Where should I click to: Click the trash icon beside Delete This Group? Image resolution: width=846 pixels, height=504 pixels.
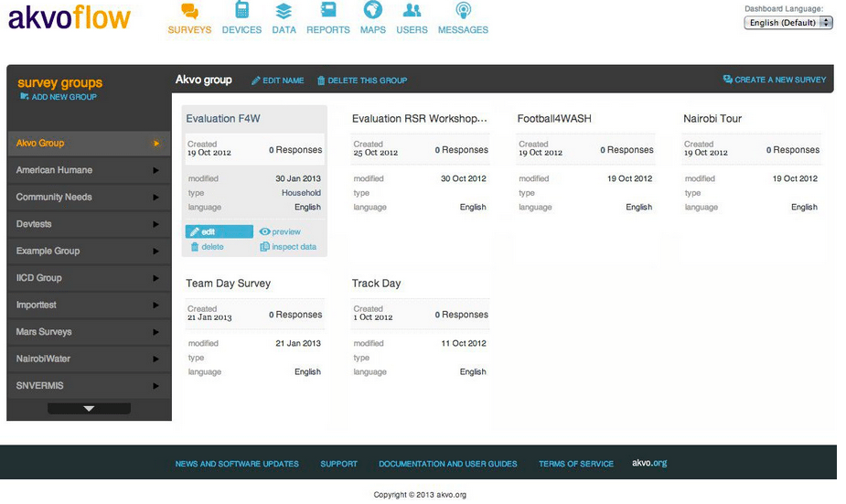(321, 80)
